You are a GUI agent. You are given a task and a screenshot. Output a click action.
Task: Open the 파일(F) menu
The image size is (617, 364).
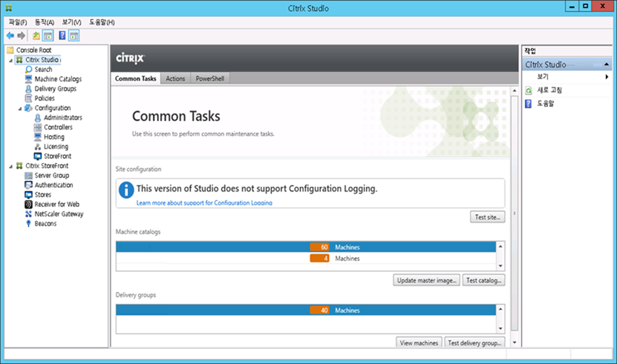click(x=18, y=22)
